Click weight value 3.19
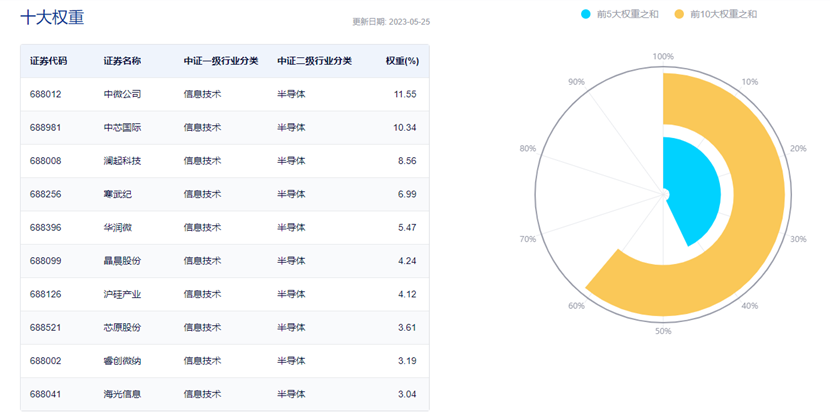 tap(407, 361)
